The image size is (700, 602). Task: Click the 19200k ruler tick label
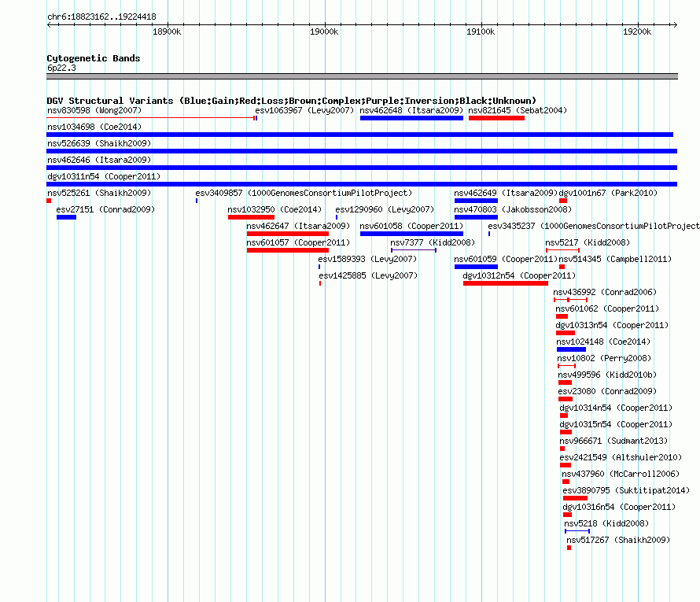638,31
